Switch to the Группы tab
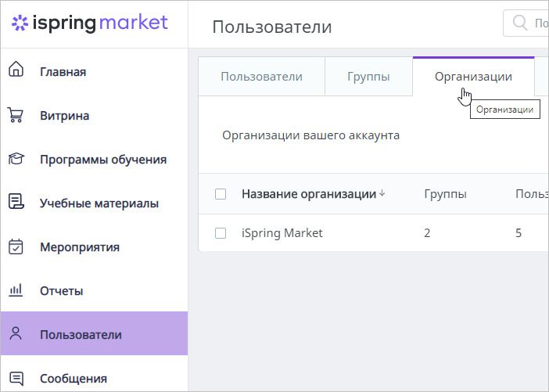 point(368,77)
